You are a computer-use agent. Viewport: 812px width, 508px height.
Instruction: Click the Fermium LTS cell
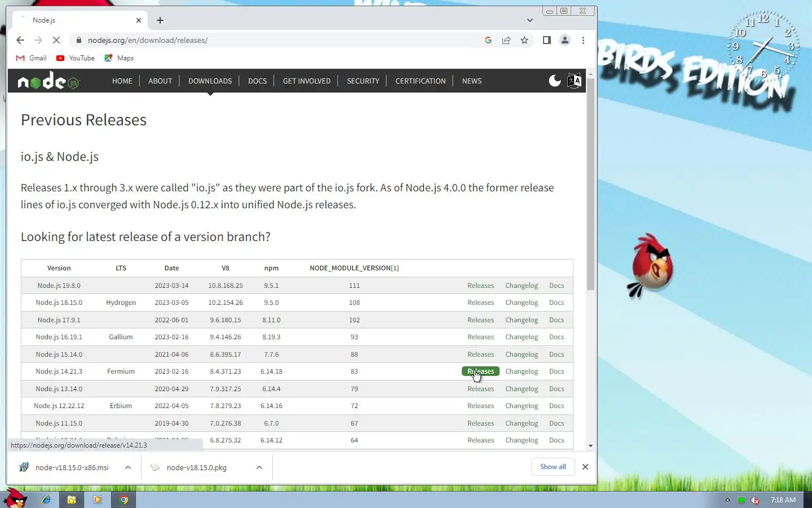[x=121, y=371]
